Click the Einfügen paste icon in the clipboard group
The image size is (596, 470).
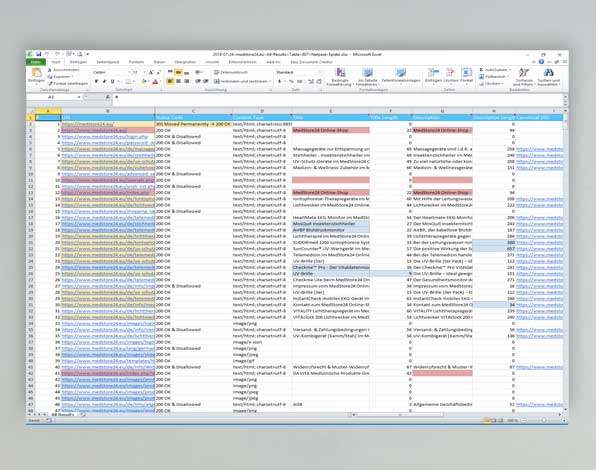[x=36, y=73]
